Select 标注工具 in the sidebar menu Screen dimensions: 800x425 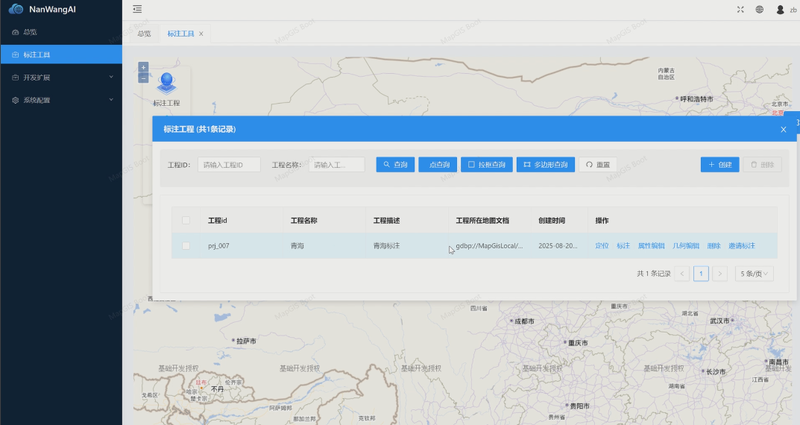(x=60, y=55)
